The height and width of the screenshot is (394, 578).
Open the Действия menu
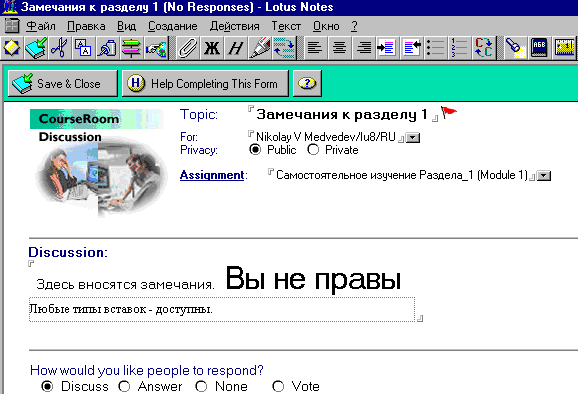[234, 26]
